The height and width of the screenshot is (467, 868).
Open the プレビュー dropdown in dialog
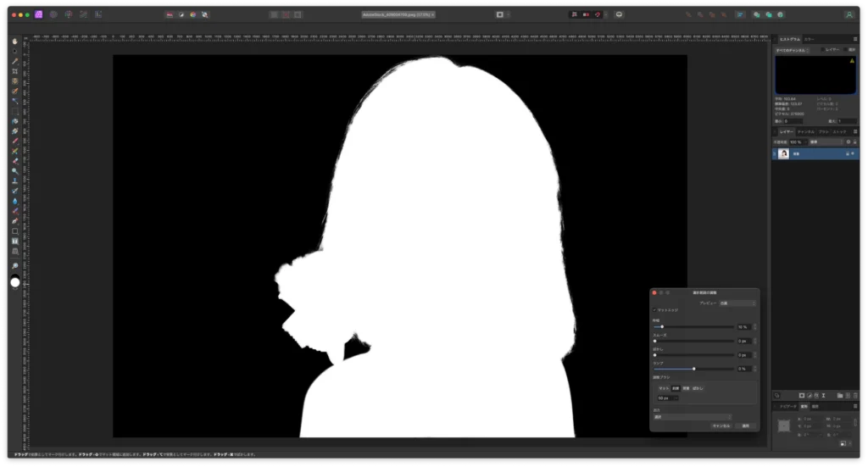(737, 303)
